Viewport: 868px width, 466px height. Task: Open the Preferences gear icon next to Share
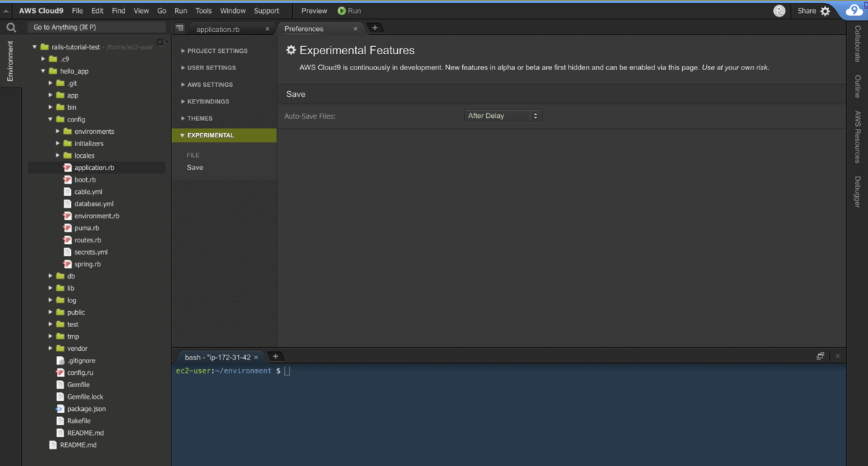[825, 11]
